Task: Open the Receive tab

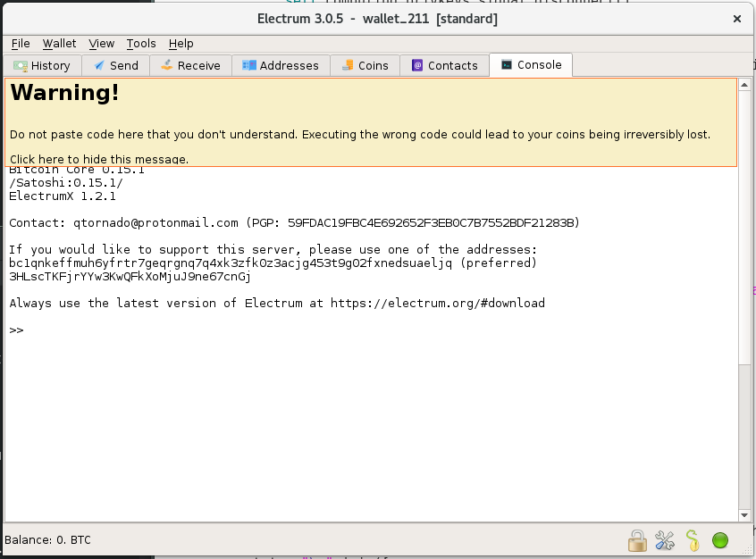Action: click(190, 65)
